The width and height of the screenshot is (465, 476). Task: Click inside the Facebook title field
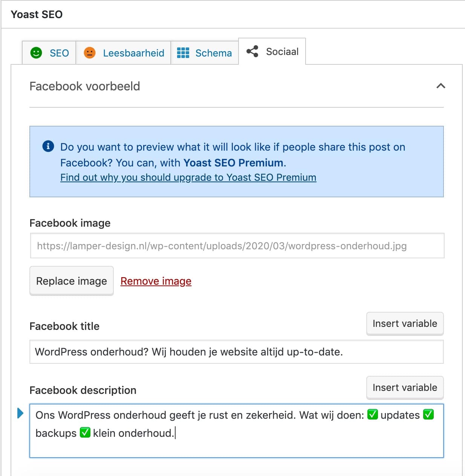click(237, 352)
